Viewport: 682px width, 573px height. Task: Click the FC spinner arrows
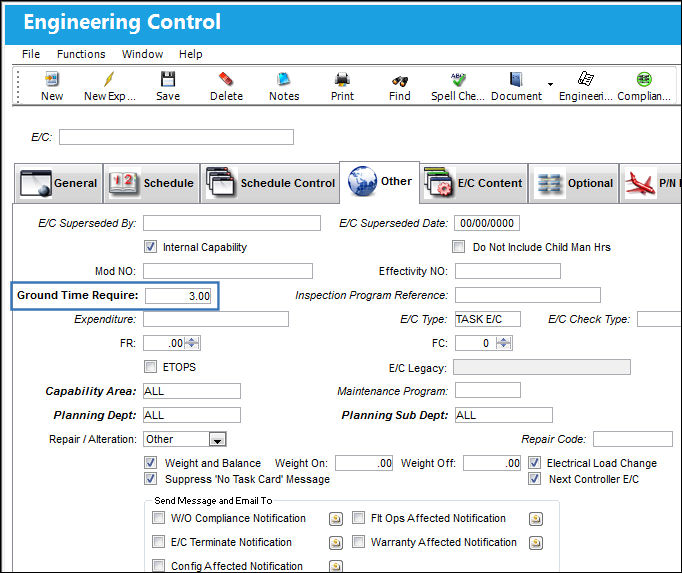point(504,343)
